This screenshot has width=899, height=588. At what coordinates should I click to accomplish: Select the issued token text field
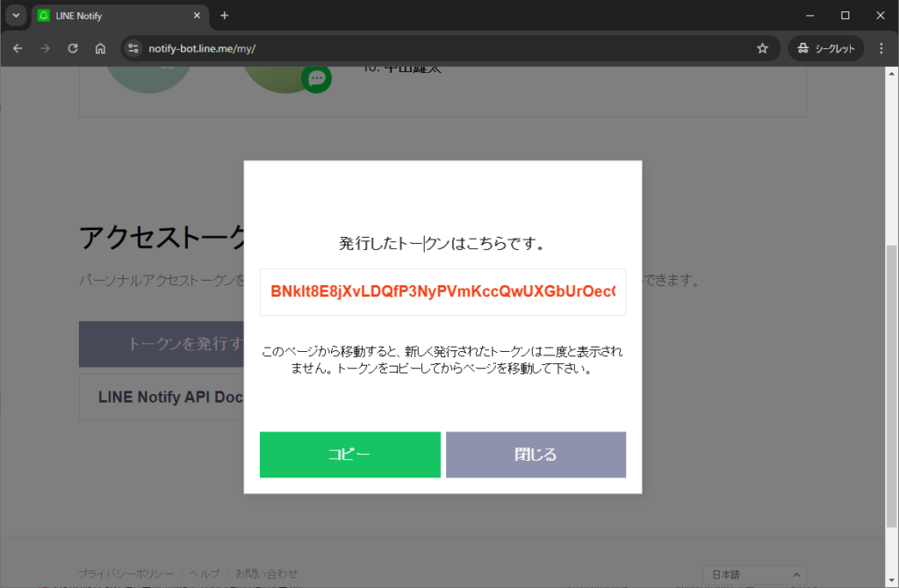[442, 291]
